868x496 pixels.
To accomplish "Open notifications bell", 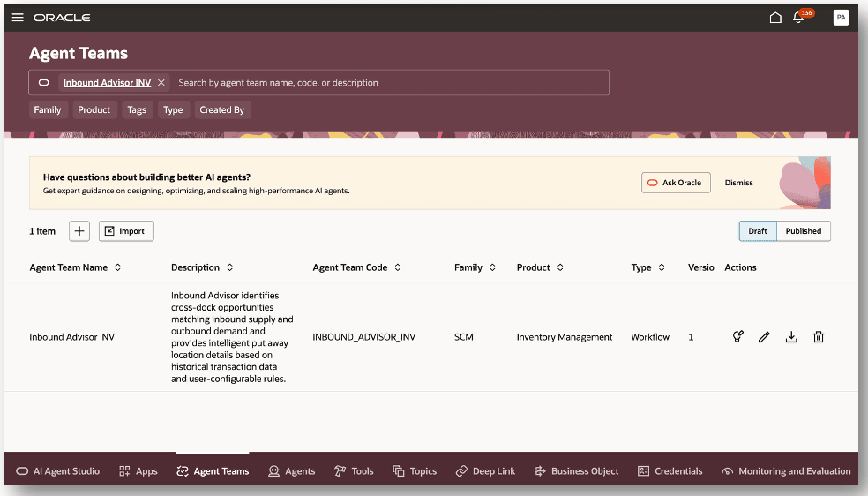I will pos(798,18).
